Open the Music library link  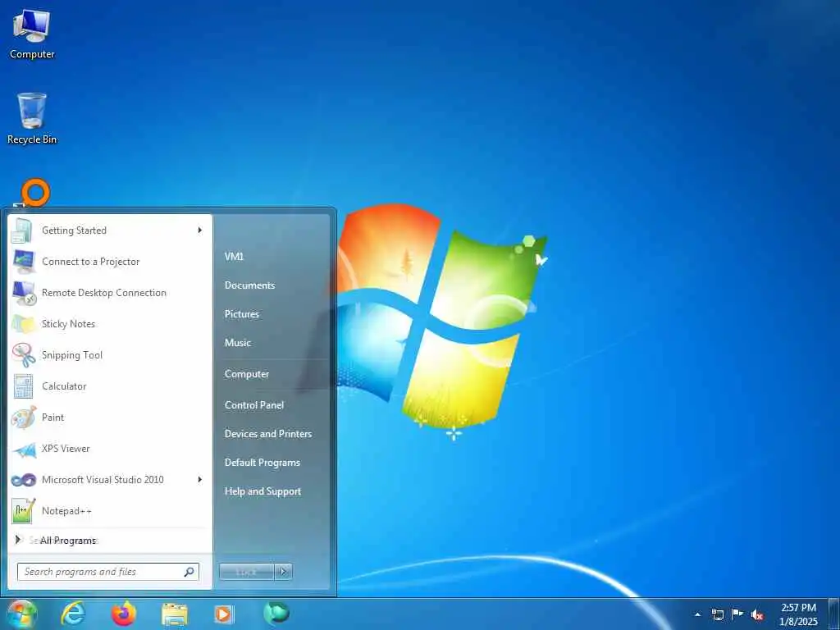click(238, 343)
